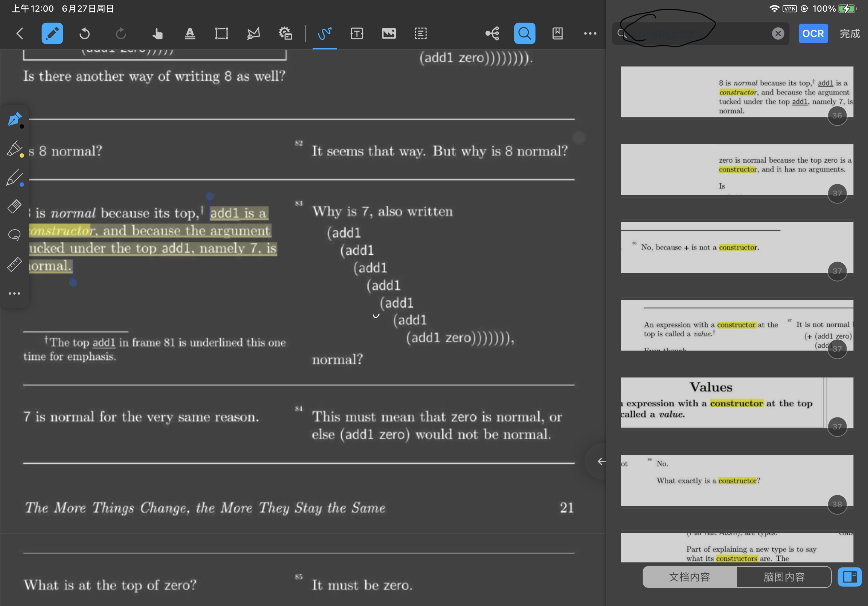
Task: Toggle the pencil edit mode button
Action: (52, 33)
